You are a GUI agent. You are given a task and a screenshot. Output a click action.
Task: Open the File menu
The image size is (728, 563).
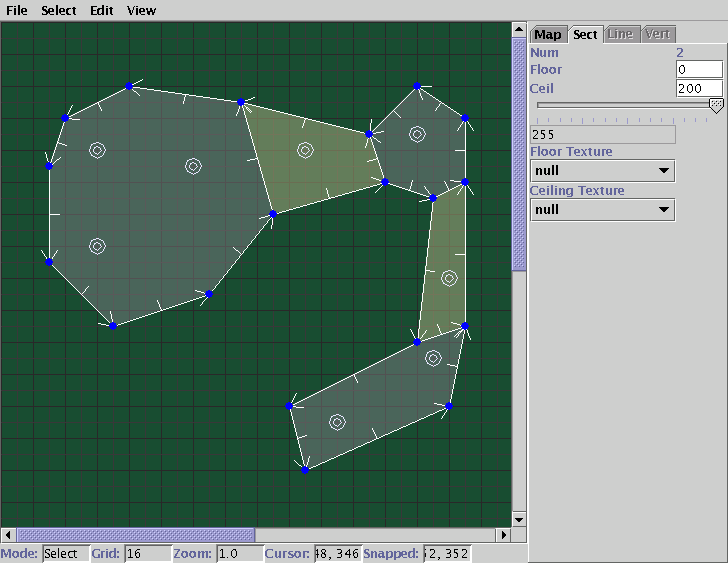coord(17,11)
